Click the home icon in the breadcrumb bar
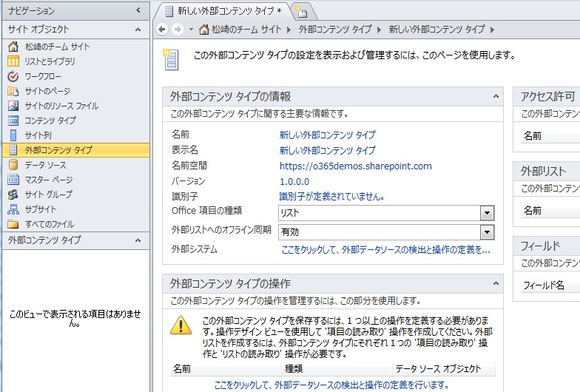This screenshot has height=392, width=580. [204, 30]
